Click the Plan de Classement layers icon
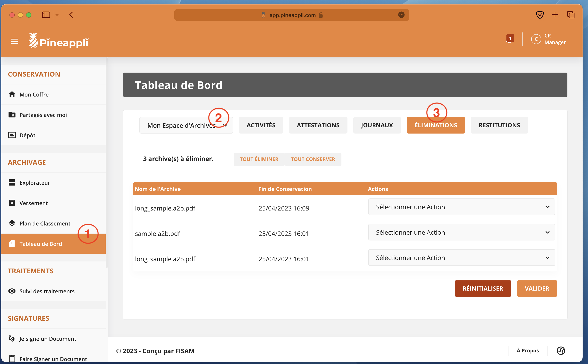The image size is (588, 364). click(x=12, y=223)
